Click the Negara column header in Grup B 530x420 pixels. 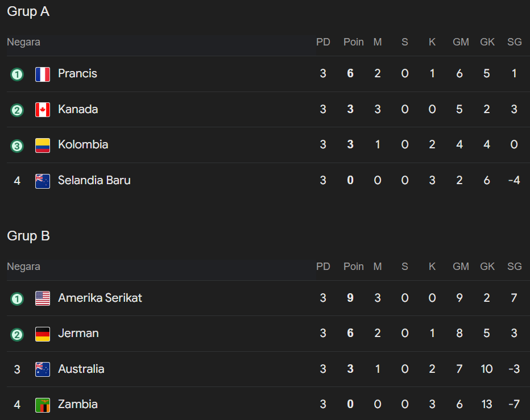[23, 267]
